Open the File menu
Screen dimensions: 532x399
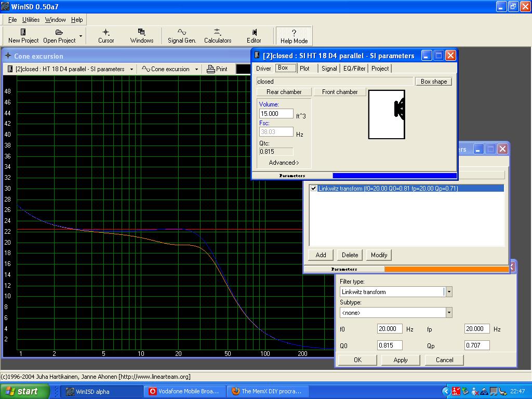(12, 20)
